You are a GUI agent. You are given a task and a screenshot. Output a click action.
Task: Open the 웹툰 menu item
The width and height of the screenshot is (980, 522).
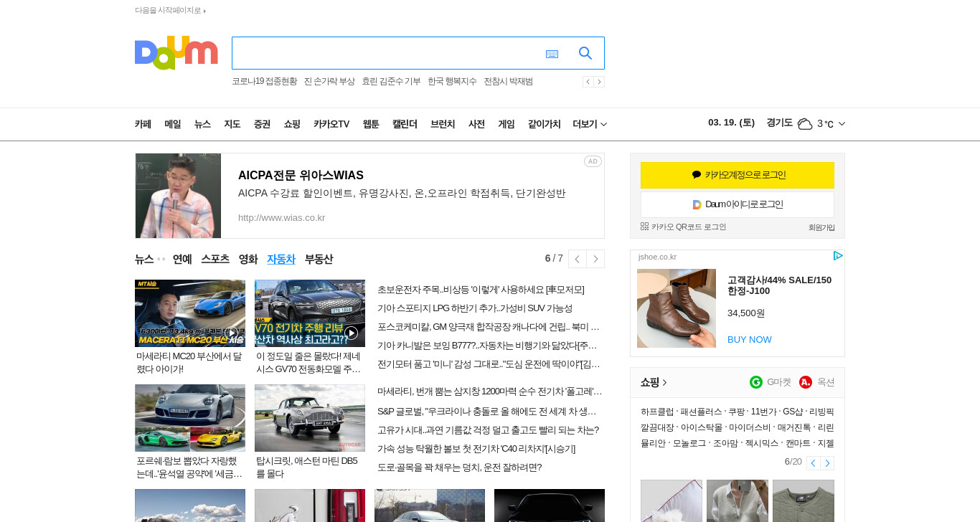click(x=371, y=124)
